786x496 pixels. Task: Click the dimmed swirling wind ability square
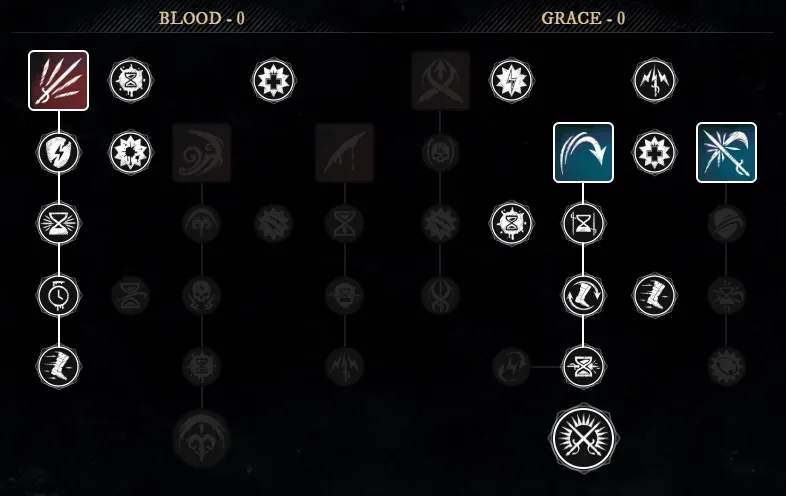[x=202, y=152]
